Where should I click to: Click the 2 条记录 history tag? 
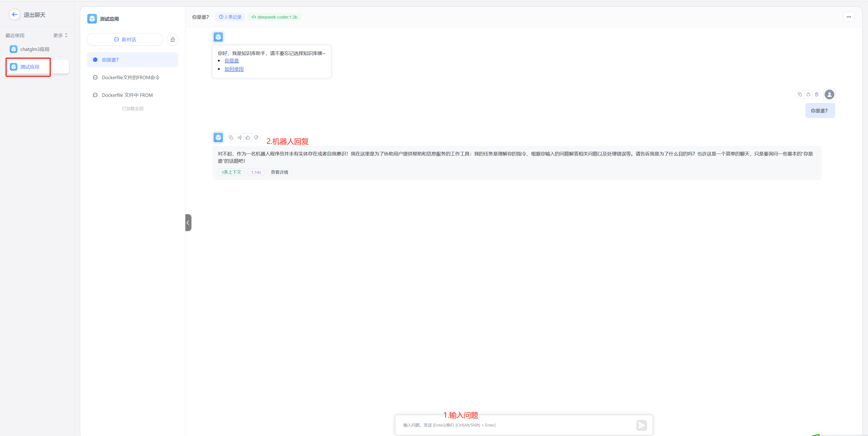(x=230, y=17)
